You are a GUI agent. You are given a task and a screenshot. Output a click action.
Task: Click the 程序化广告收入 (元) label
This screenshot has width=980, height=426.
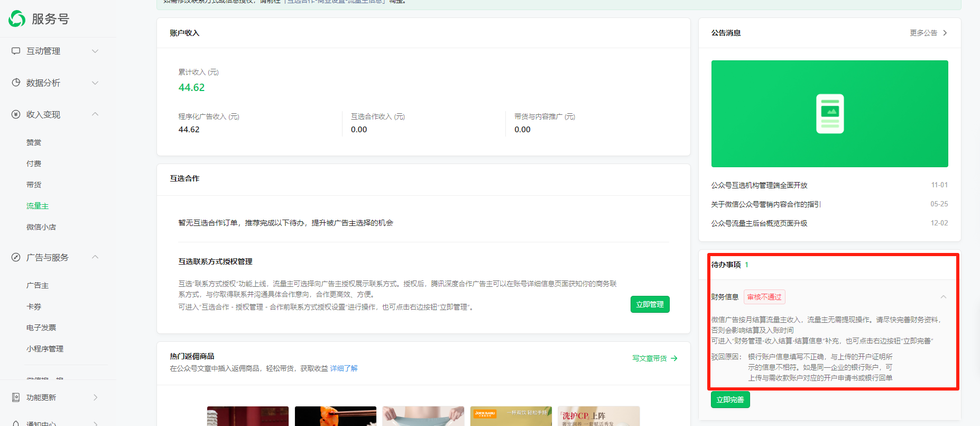(209, 116)
